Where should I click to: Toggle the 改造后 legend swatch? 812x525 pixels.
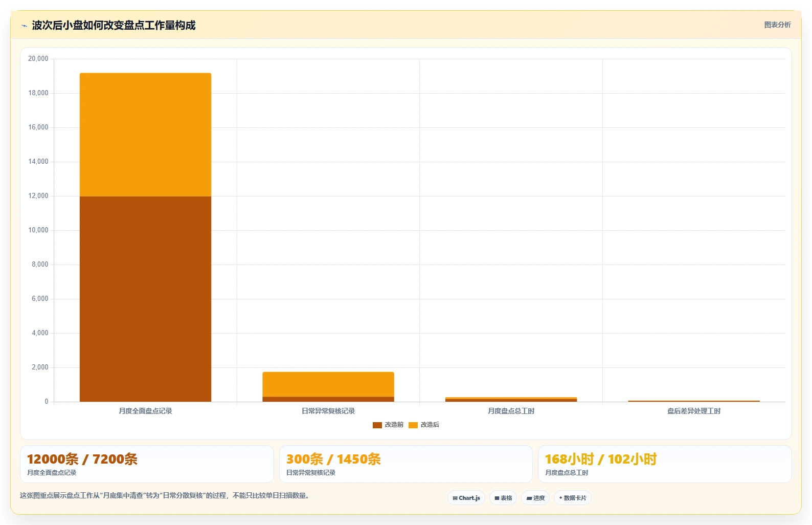coord(413,425)
